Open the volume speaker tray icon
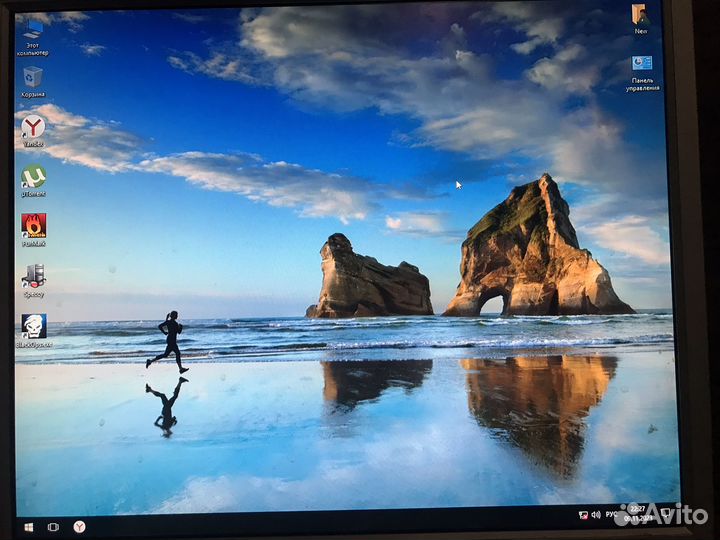 coord(595,515)
